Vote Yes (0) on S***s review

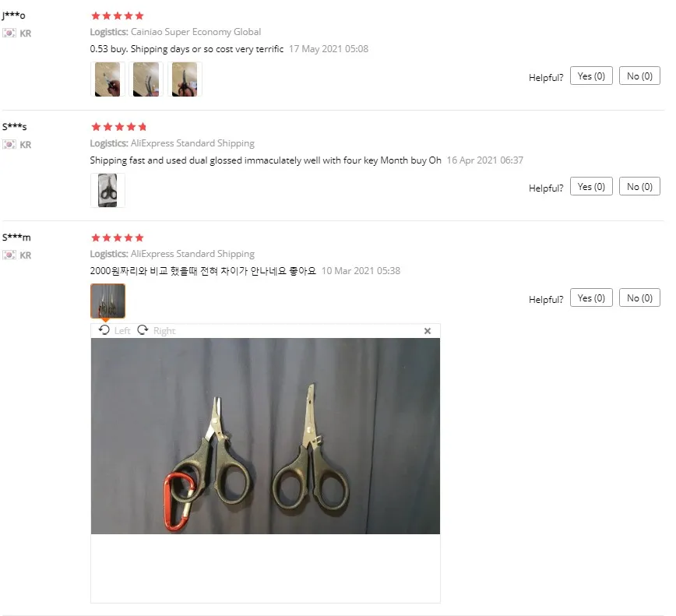click(591, 186)
